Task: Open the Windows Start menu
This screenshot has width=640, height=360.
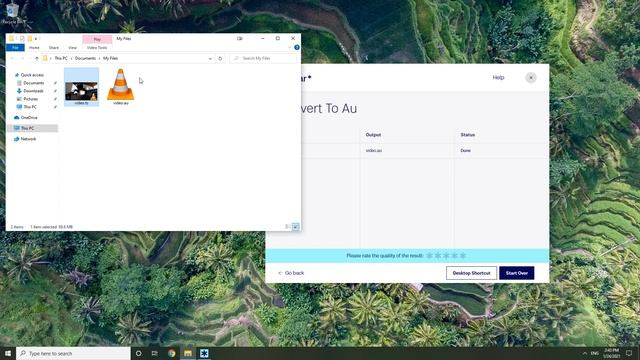Action: [x=8, y=353]
